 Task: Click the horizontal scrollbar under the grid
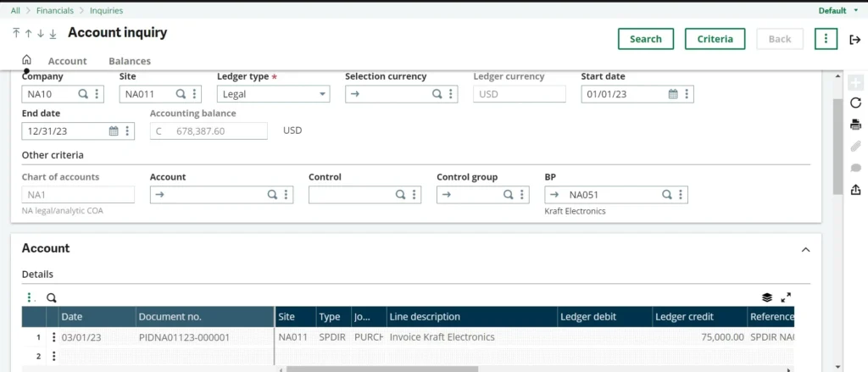(x=381, y=369)
